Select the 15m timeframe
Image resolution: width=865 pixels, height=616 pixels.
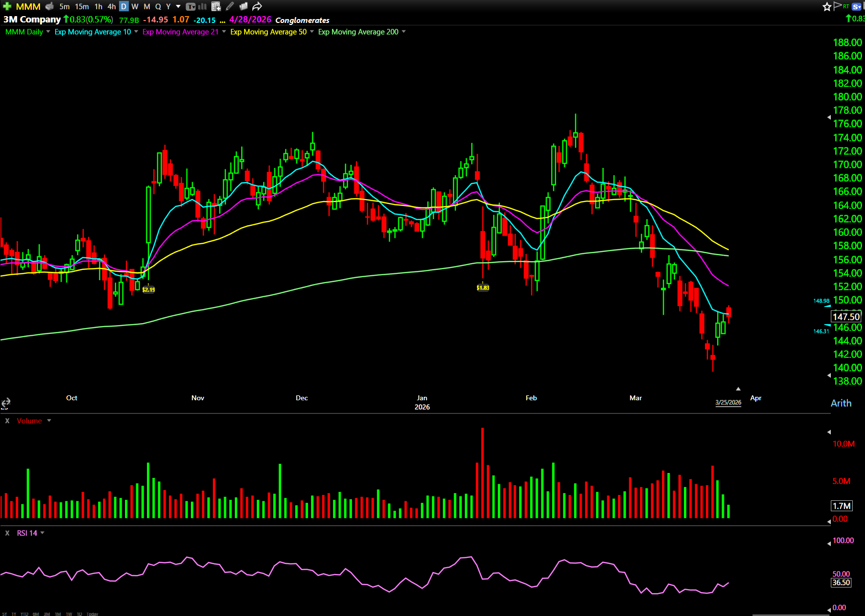coord(82,6)
